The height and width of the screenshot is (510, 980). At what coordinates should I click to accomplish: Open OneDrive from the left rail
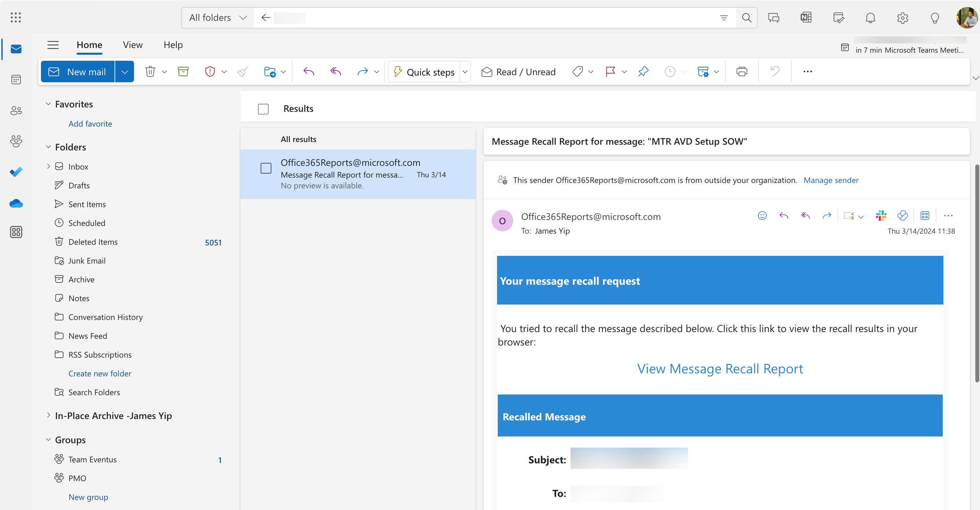(15, 203)
